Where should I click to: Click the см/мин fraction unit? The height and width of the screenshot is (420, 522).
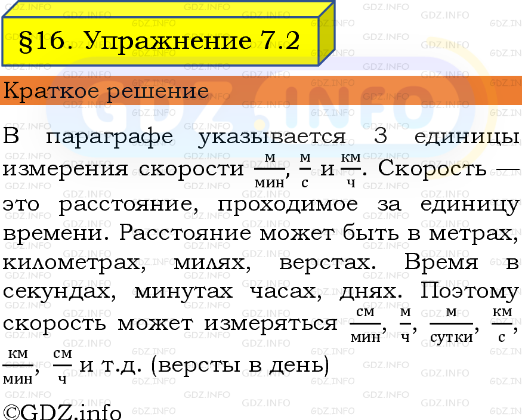point(366,325)
